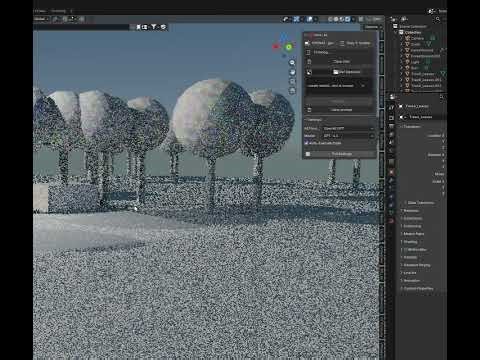Toggle the blue checked checkbox in floating panel
Viewport: 480px width, 360px height.
(x=306, y=143)
